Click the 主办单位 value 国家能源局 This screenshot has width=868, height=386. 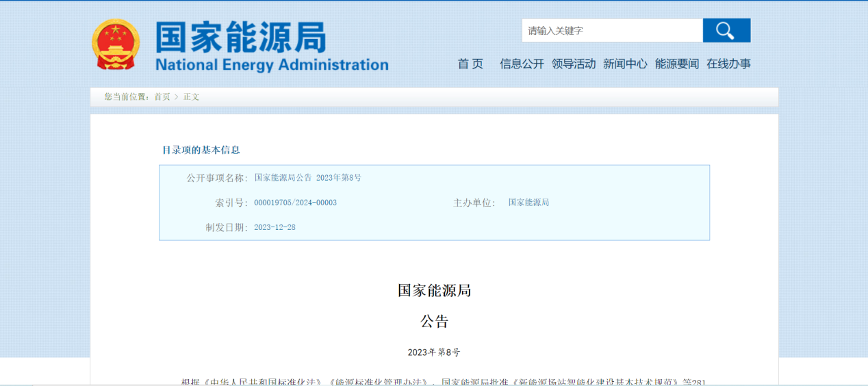tap(528, 203)
